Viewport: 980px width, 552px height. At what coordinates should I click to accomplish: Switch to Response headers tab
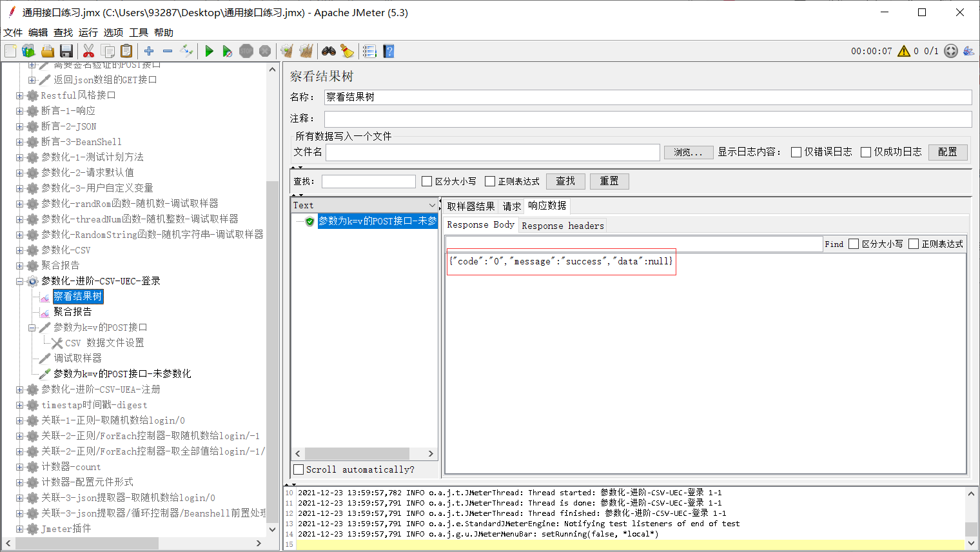(563, 226)
